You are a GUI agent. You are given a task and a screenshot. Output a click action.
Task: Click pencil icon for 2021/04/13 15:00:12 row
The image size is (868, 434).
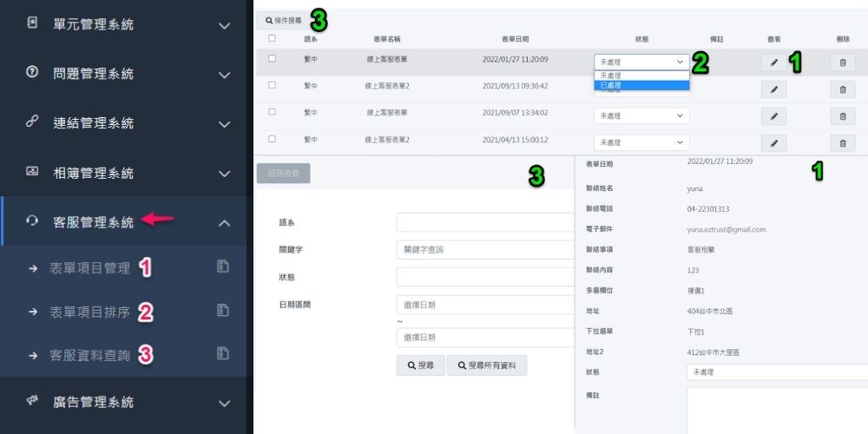774,143
